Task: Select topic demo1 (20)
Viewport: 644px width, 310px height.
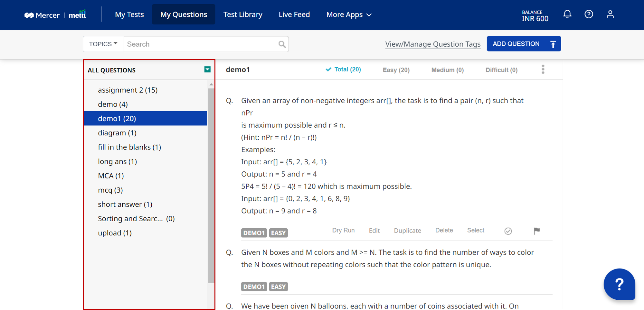Action: point(145,118)
